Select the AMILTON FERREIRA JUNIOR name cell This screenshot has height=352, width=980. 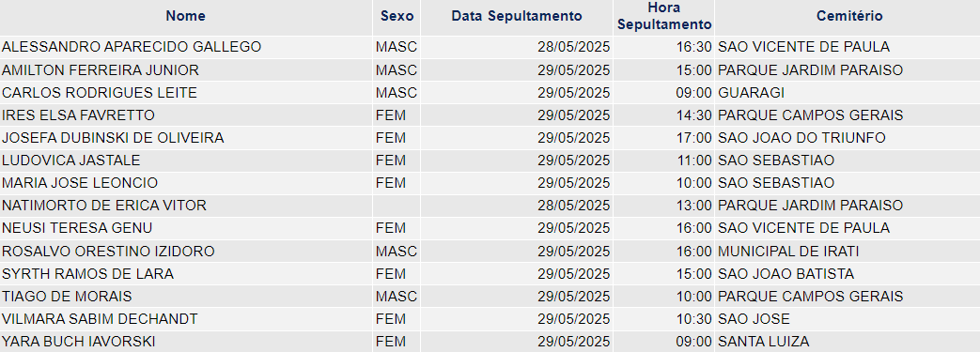coord(186,69)
